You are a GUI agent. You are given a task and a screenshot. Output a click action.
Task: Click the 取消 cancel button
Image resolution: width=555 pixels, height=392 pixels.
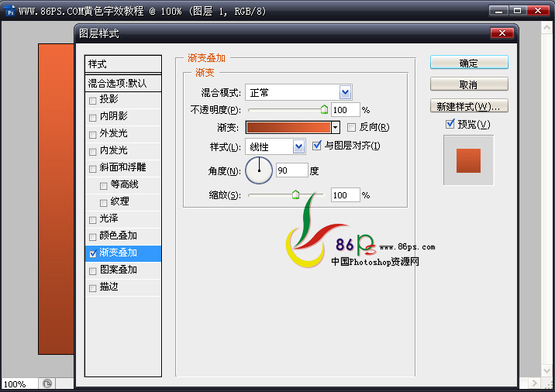tap(469, 84)
